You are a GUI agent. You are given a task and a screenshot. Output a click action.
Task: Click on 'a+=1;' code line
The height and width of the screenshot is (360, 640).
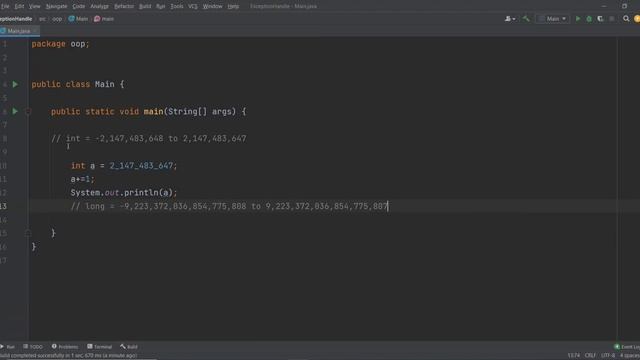coord(82,179)
